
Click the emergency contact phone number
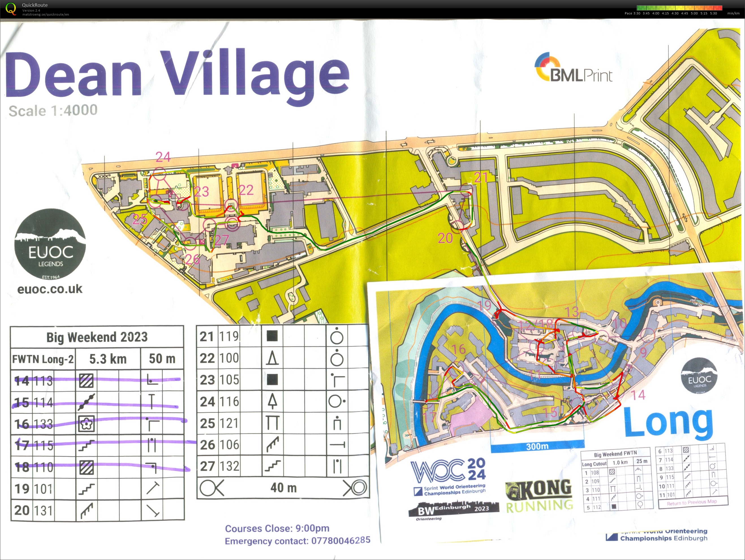point(341,540)
